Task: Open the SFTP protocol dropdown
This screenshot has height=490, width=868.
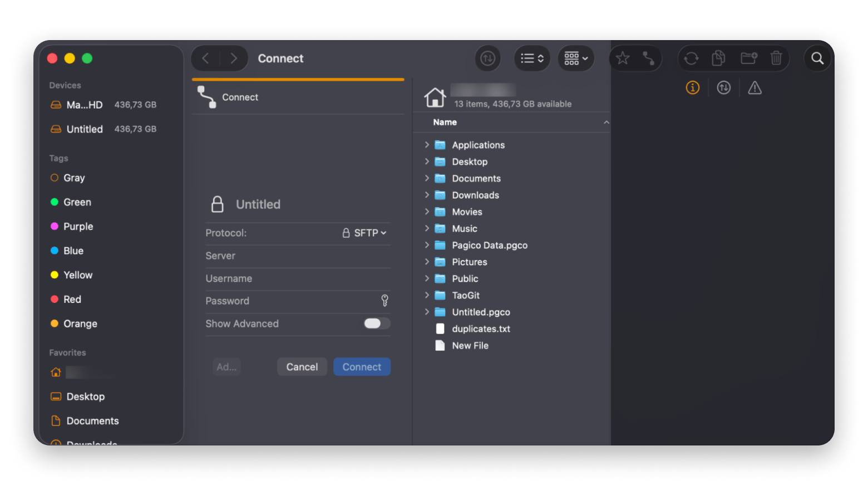Action: point(364,233)
